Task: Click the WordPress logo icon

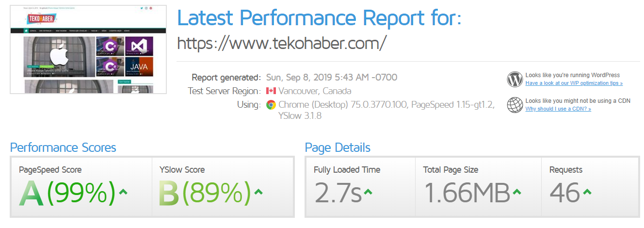Action: point(515,79)
